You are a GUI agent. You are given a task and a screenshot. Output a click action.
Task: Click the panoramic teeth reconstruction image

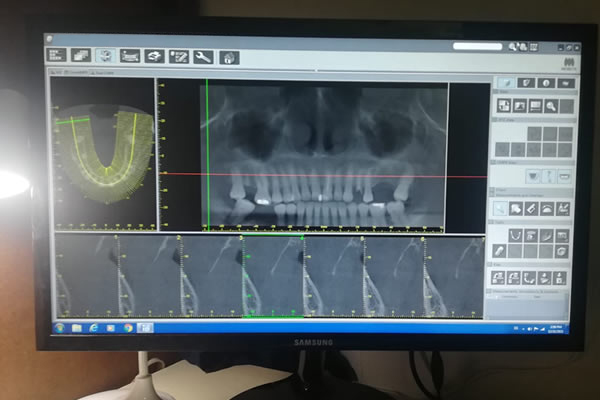click(x=323, y=156)
